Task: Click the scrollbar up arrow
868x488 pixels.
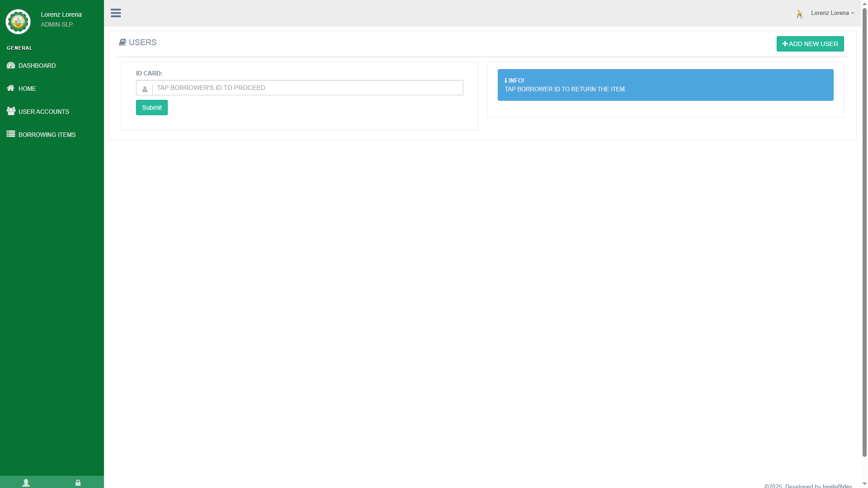Action: (864, 3)
